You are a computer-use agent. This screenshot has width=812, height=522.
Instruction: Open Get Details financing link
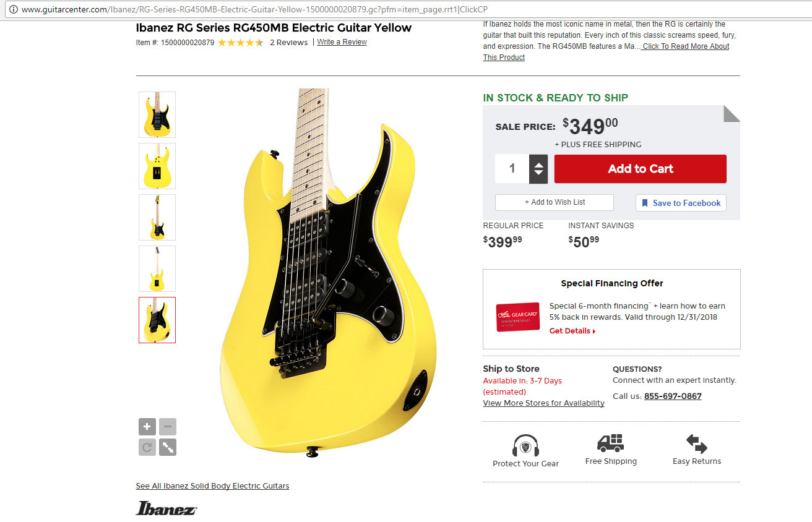(x=572, y=331)
